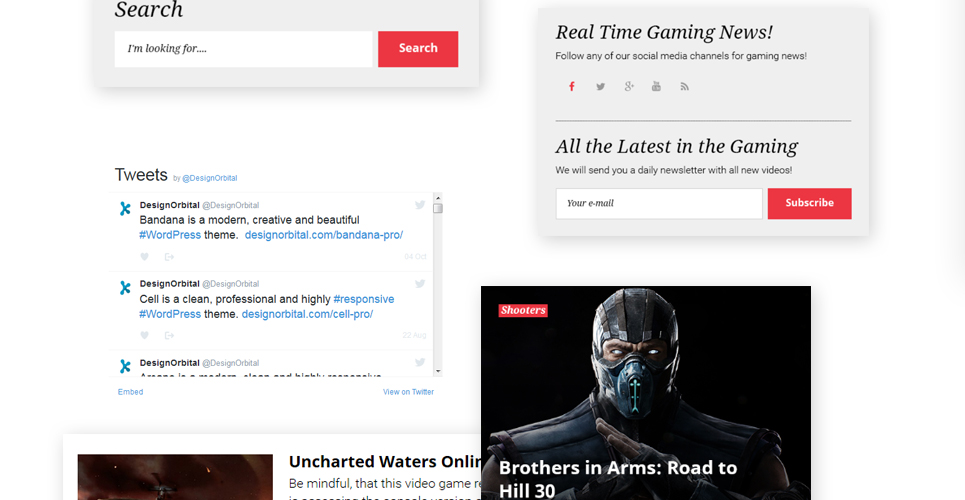Like the Cell tweet with heart icon
Screen dimensions: 965x500
[x=144, y=336]
